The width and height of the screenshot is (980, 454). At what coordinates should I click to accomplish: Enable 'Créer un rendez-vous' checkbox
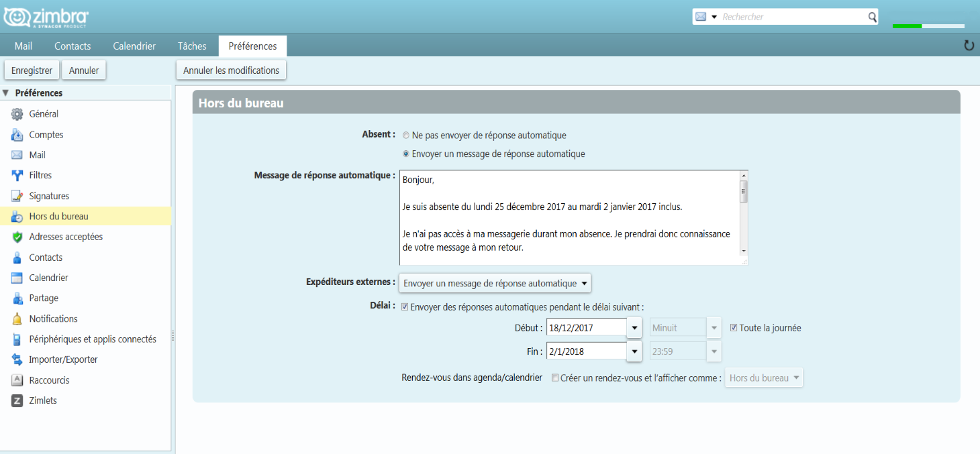(x=554, y=378)
